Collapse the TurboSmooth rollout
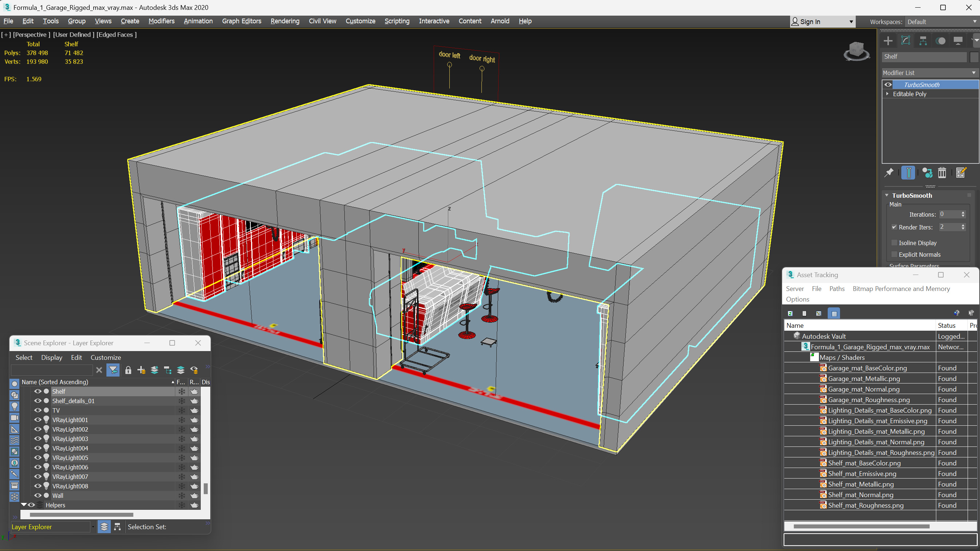Image resolution: width=980 pixels, height=551 pixels. click(x=887, y=195)
